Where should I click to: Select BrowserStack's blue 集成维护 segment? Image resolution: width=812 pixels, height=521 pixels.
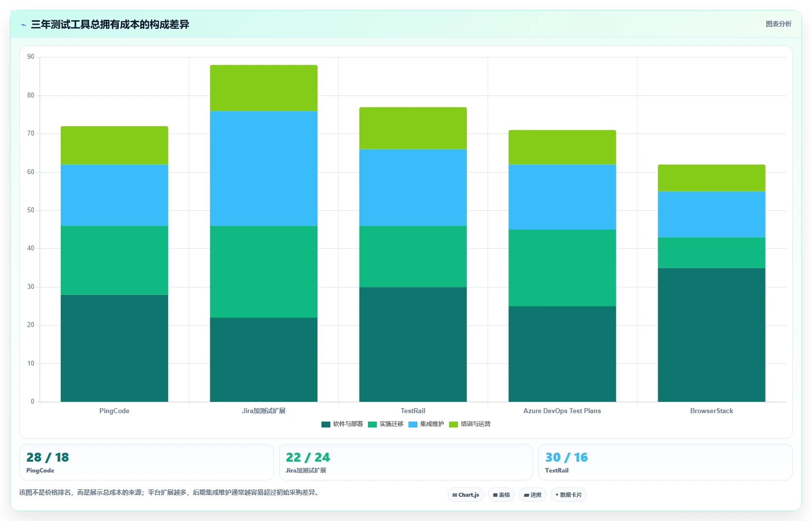[x=712, y=215]
